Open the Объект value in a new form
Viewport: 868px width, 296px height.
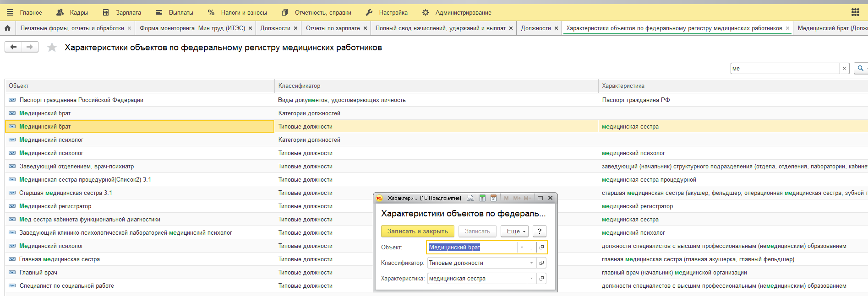click(541, 248)
